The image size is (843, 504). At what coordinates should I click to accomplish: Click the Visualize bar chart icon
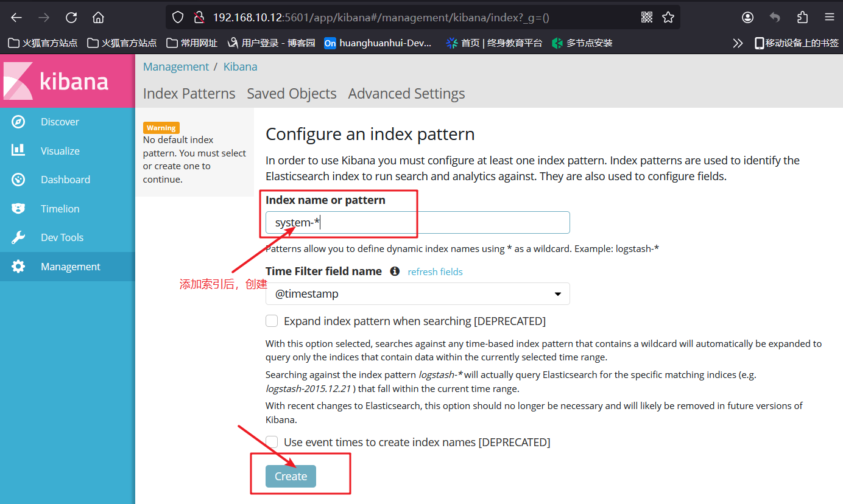point(18,150)
